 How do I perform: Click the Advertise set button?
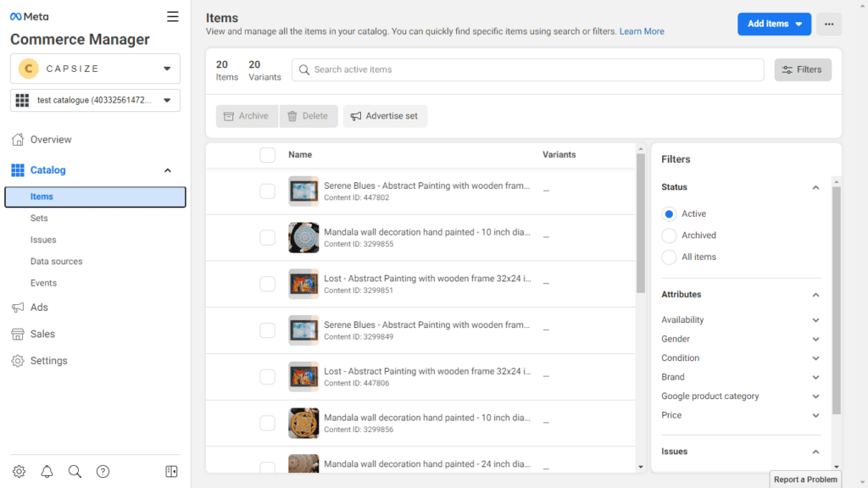point(385,116)
